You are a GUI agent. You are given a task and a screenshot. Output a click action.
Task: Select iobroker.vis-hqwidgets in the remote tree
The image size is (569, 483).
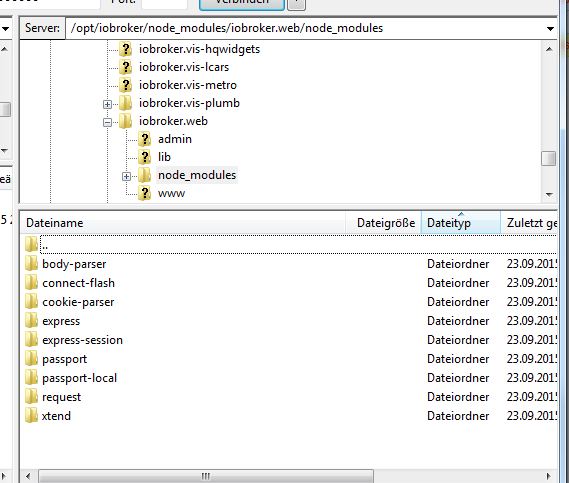[x=199, y=49]
